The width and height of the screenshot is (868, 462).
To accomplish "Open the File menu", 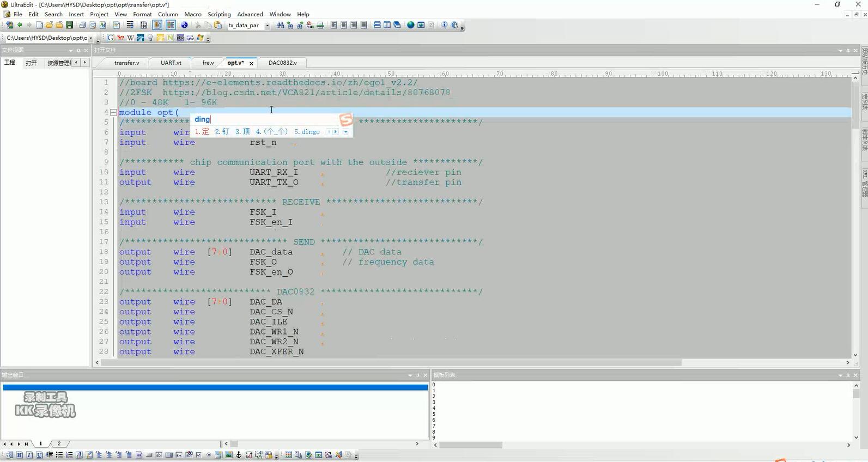I will (18, 14).
